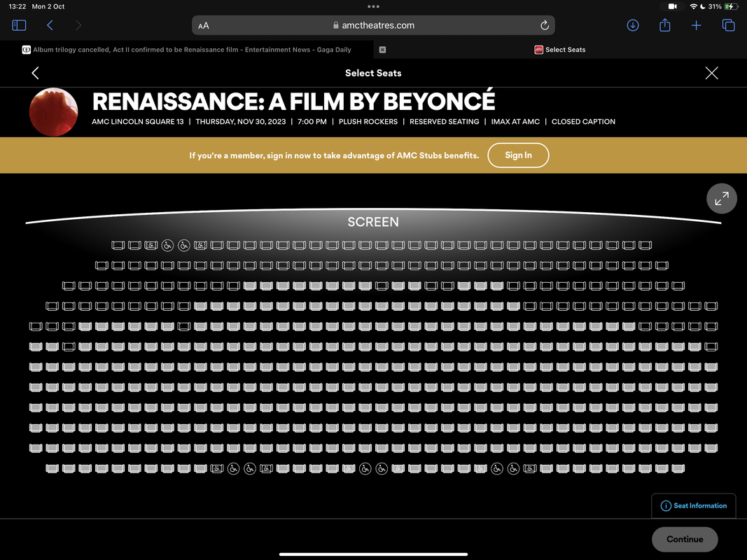Select the companion seat left of back-row left wheelchairs
Screen dimensions: 747x560
(217, 468)
